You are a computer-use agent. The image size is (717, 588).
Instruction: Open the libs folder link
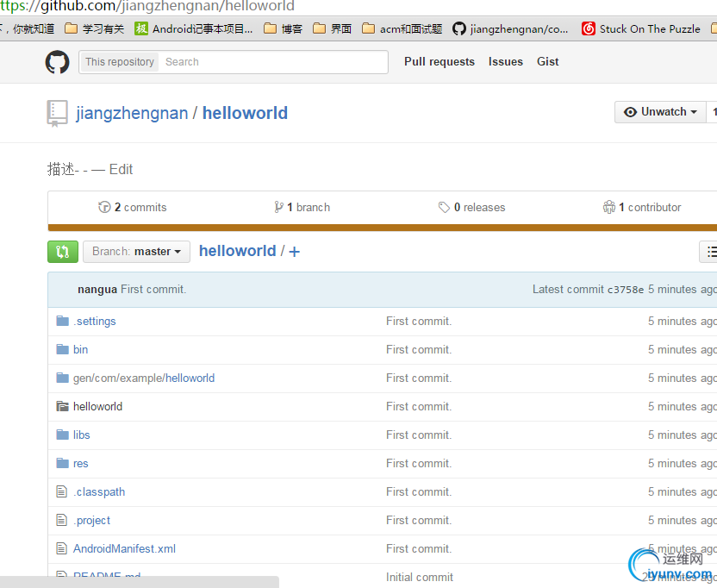(x=81, y=435)
